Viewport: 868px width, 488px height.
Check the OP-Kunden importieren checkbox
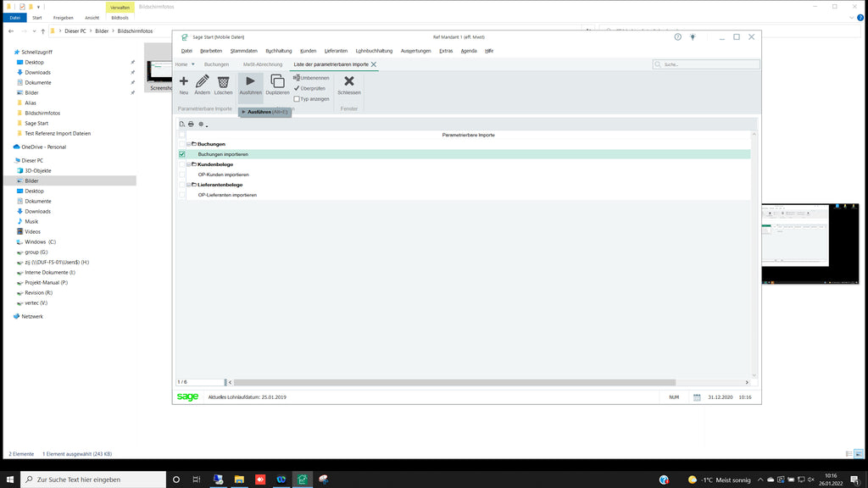[182, 175]
